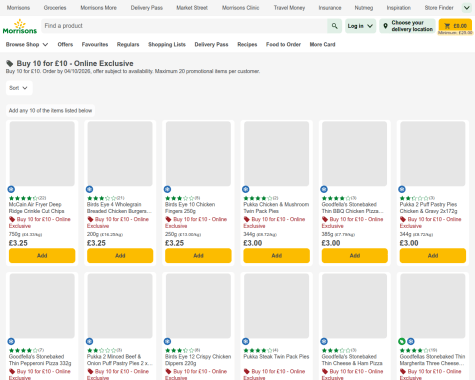Viewport: 475px width, 380px height.
Task: Add Birds Eye 4 Wholegrain Chicken Burgers
Action: click(120, 256)
